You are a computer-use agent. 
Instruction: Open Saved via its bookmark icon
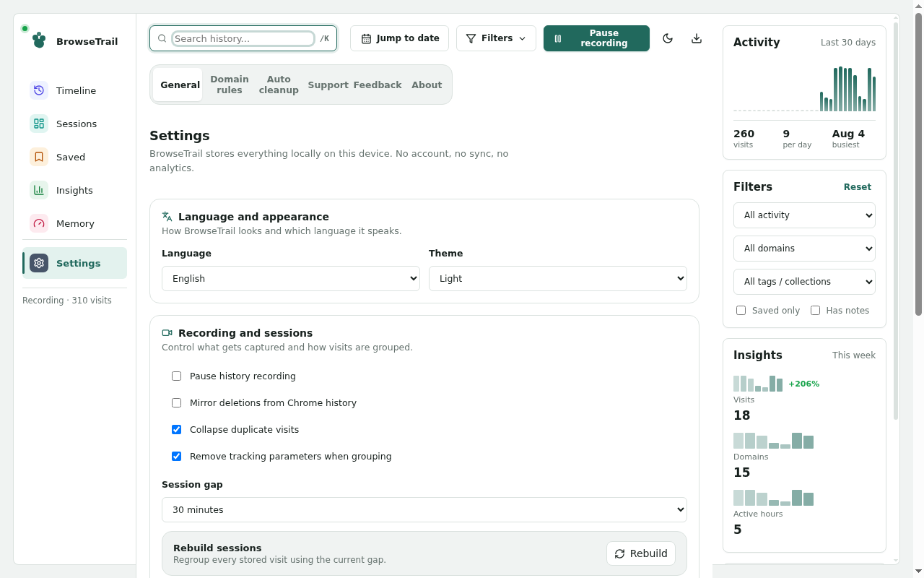coord(39,157)
